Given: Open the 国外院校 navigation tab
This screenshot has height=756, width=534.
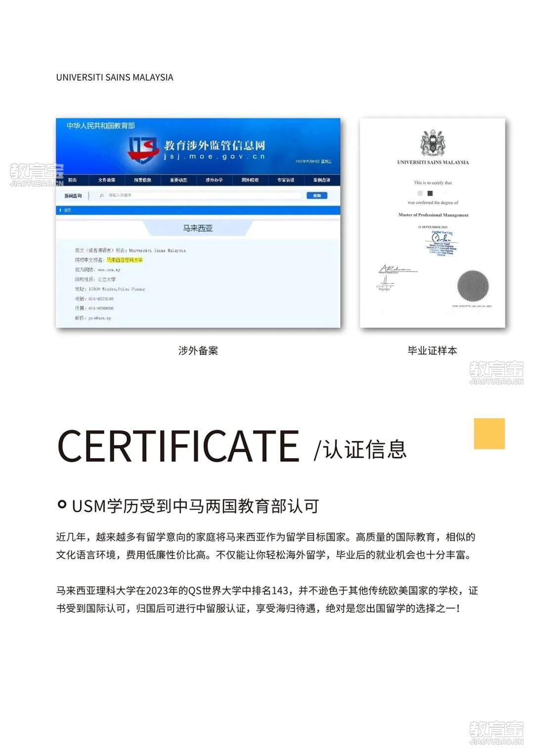Looking at the screenshot, I should (250, 180).
